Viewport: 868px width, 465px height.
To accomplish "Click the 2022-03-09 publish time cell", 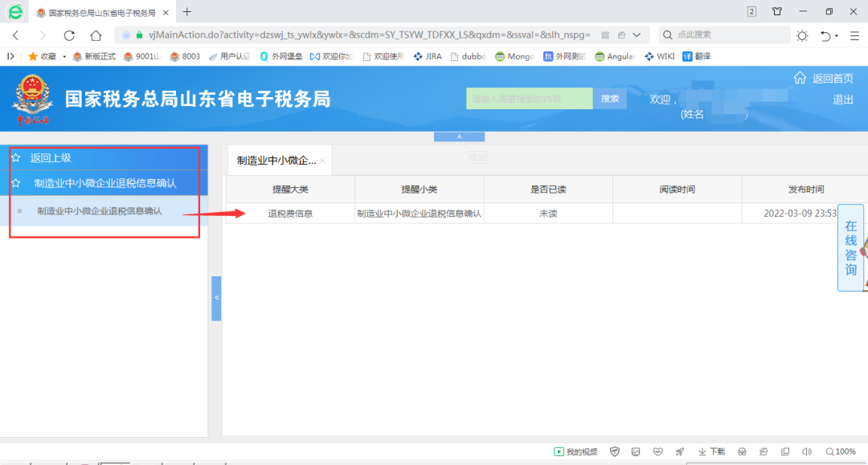I will tap(800, 214).
